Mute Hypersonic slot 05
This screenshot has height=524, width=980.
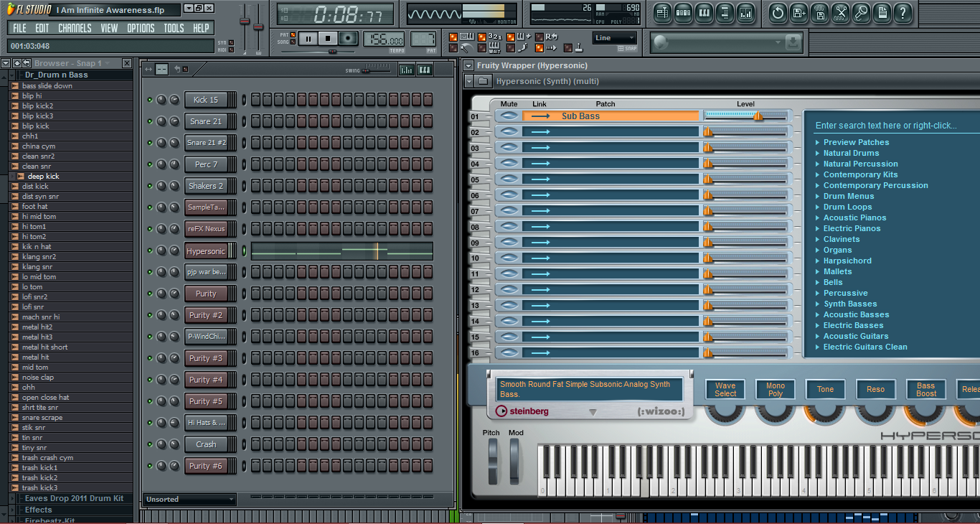pyautogui.click(x=509, y=179)
